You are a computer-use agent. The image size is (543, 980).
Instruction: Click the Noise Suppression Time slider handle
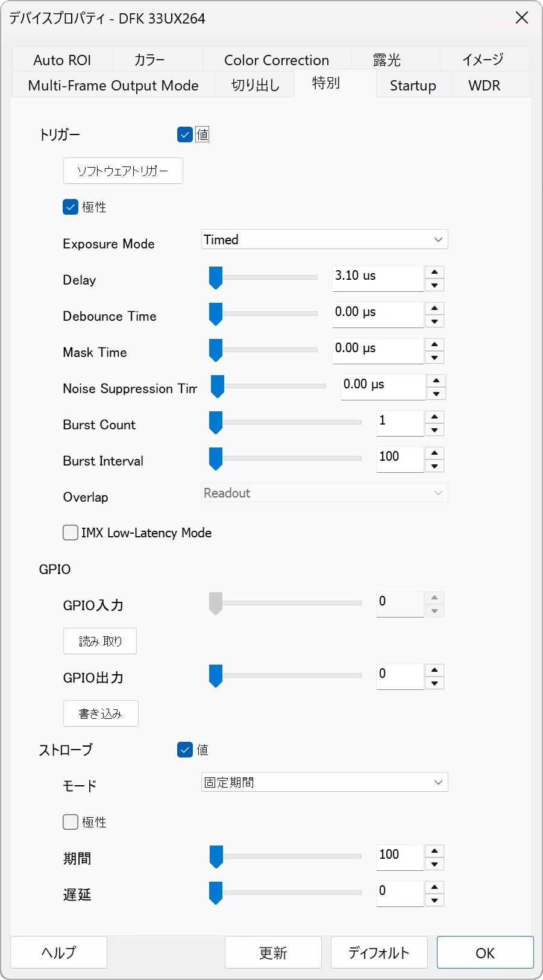click(x=218, y=387)
